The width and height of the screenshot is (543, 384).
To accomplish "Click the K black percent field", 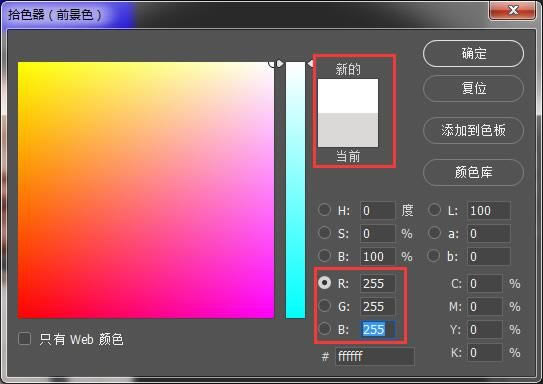I will (485, 352).
